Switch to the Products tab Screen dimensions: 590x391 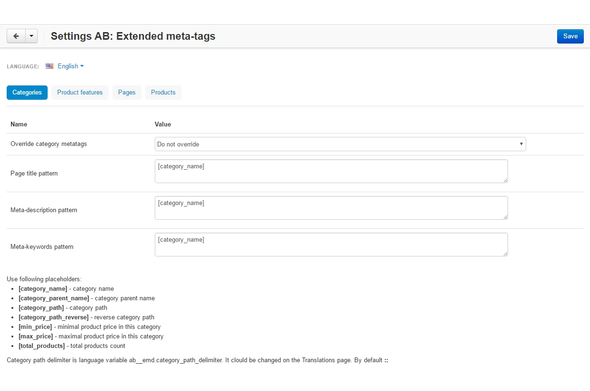163,92
